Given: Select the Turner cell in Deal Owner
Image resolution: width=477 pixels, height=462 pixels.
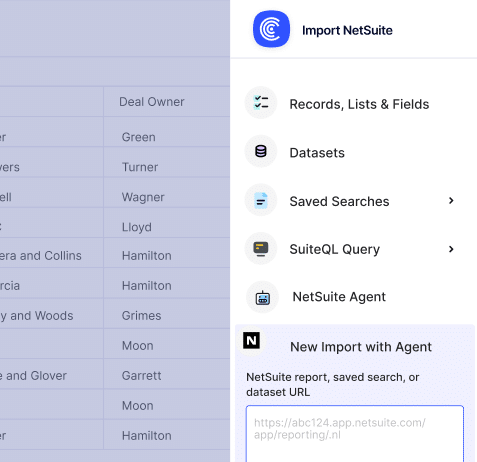Looking at the screenshot, I should coord(167,162).
